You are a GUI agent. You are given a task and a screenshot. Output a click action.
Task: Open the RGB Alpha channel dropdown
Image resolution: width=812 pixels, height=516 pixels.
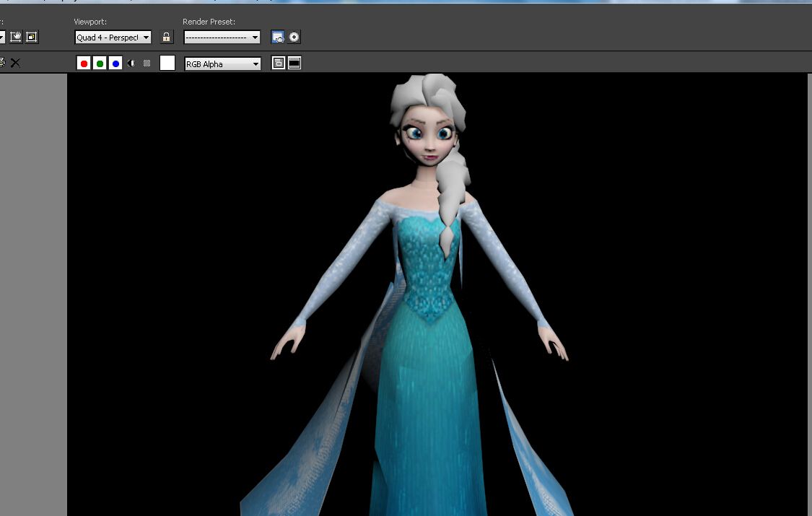(x=222, y=64)
